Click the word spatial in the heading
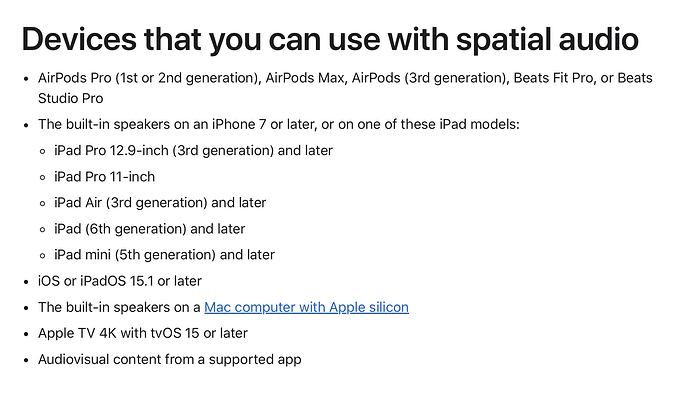 pos(503,39)
